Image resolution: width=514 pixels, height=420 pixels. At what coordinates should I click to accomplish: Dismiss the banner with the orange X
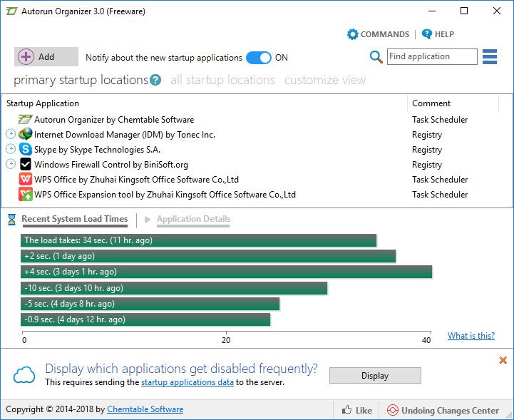pos(503,361)
